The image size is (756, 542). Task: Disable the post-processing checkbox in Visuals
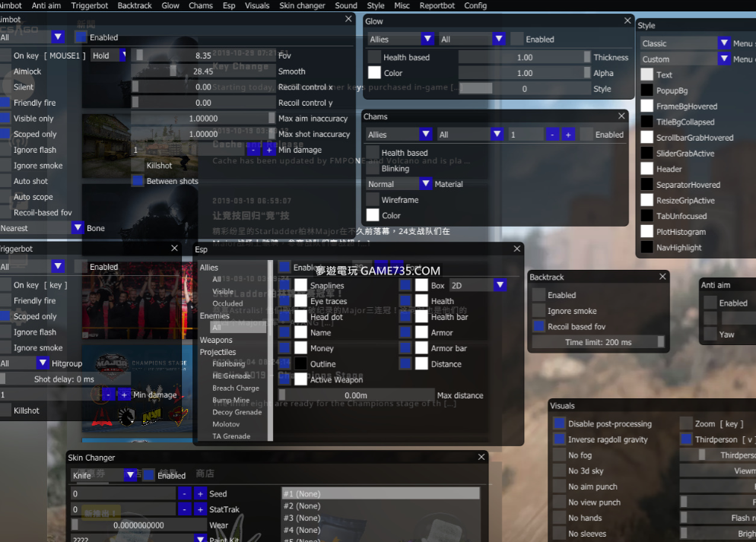[560, 423]
